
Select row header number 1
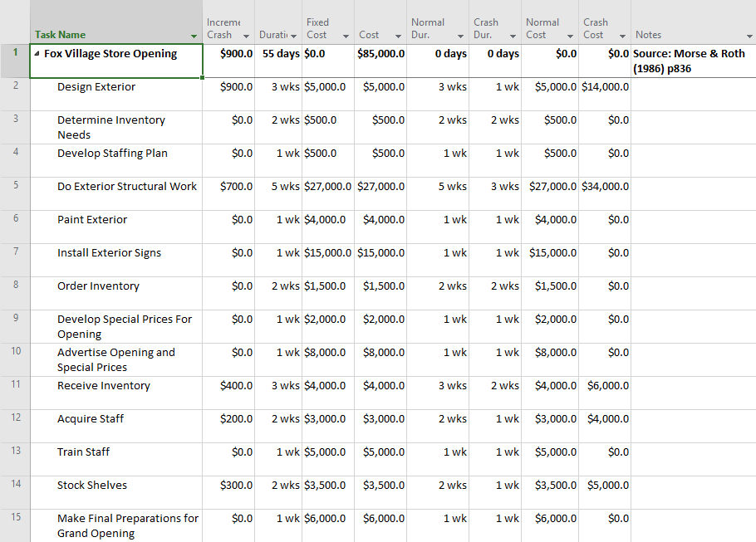[15, 61]
